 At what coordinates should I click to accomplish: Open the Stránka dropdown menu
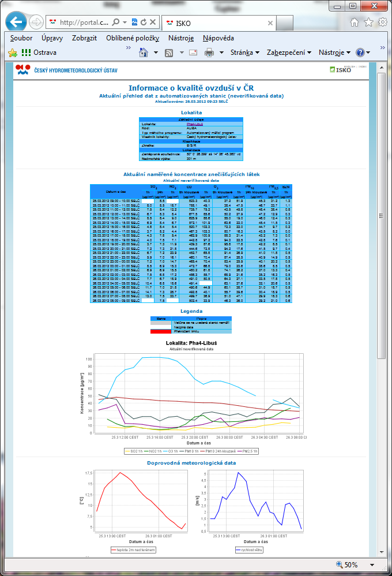click(x=245, y=53)
